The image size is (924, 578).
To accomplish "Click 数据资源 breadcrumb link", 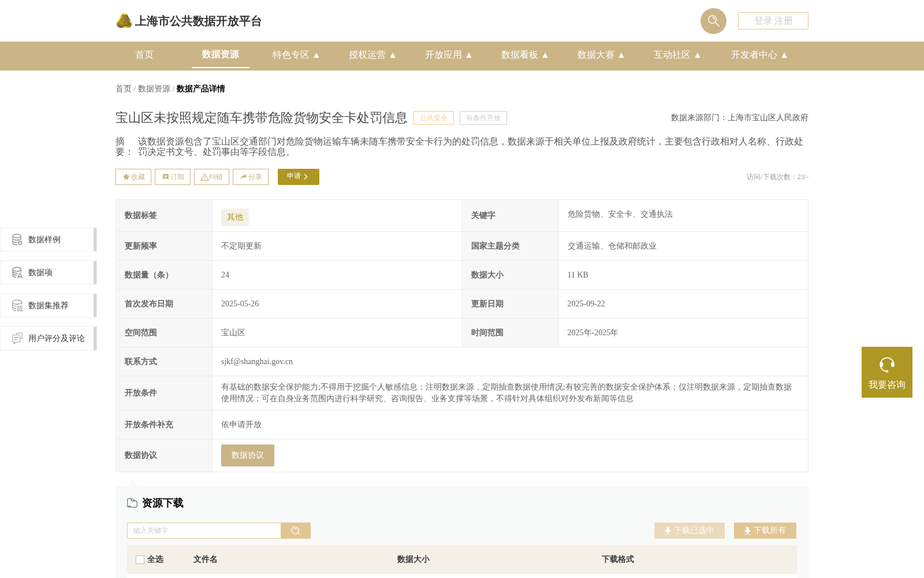I will click(154, 89).
